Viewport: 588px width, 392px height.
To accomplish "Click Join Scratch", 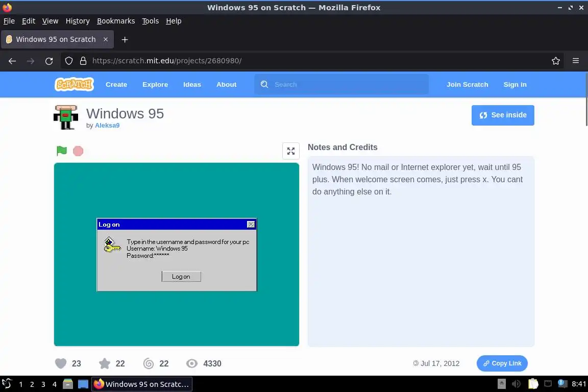I will coord(467,84).
